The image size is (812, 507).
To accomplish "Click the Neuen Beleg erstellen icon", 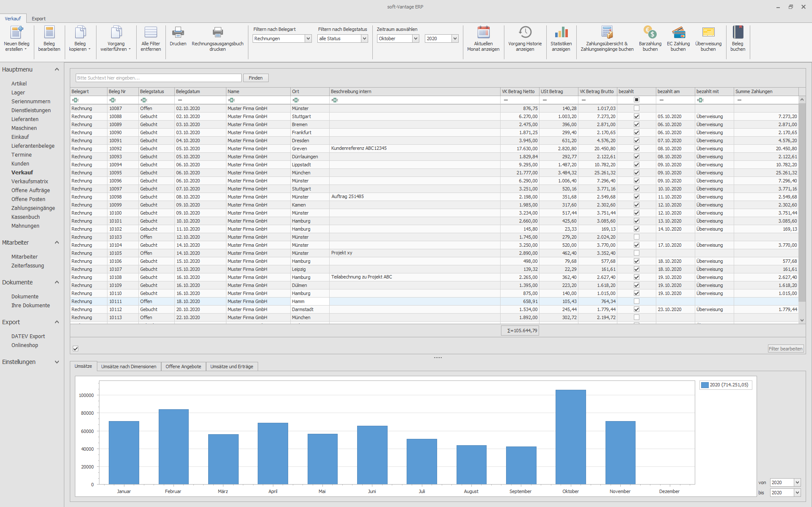I will (x=17, y=33).
